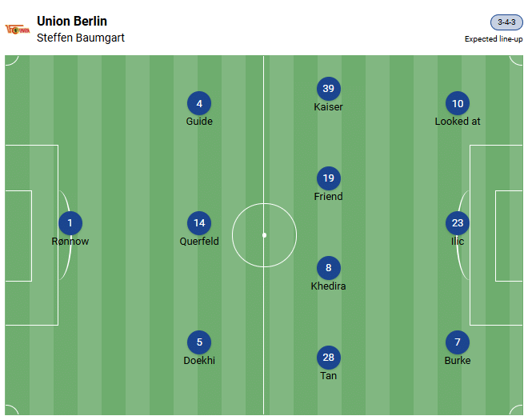528x420 pixels.
Task: Click the Khedira name label
Action: click(328, 286)
